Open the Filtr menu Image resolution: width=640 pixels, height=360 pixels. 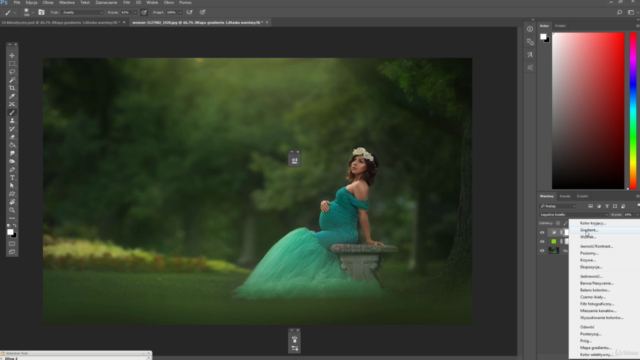[x=127, y=2]
